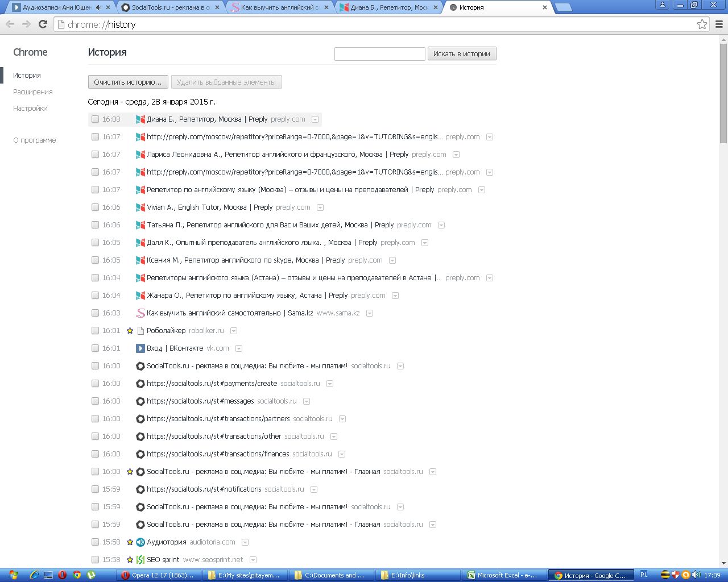The width and height of the screenshot is (728, 582).
Task: Click SocialTools favicon beside payments/create entry
Action: tap(140, 384)
